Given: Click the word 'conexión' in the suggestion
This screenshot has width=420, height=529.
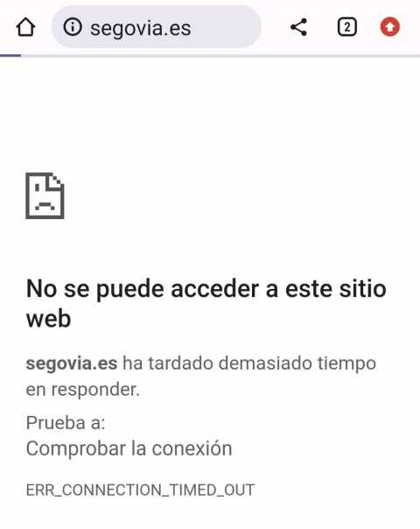Looking at the screenshot, I should click(192, 449).
